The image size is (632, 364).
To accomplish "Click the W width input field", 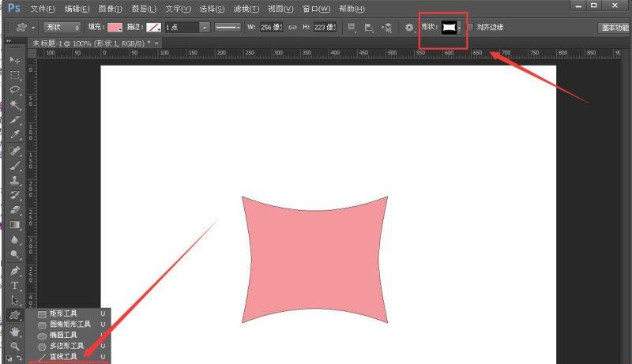I will 271,27.
